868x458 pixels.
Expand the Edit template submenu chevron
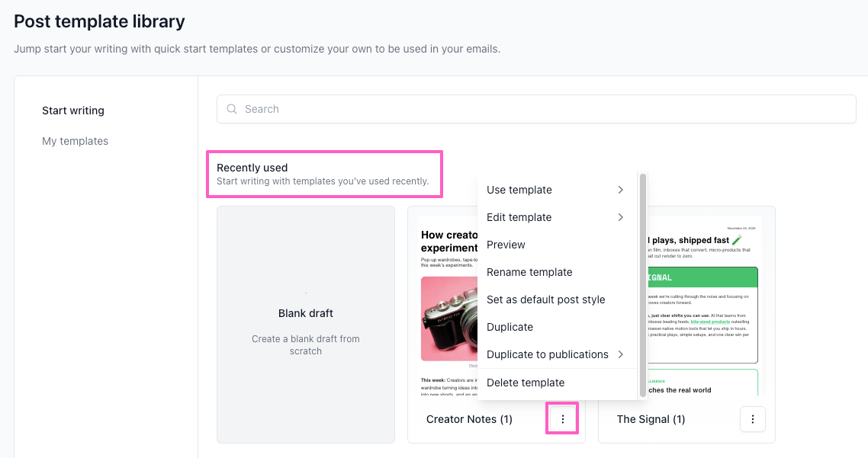(x=621, y=217)
